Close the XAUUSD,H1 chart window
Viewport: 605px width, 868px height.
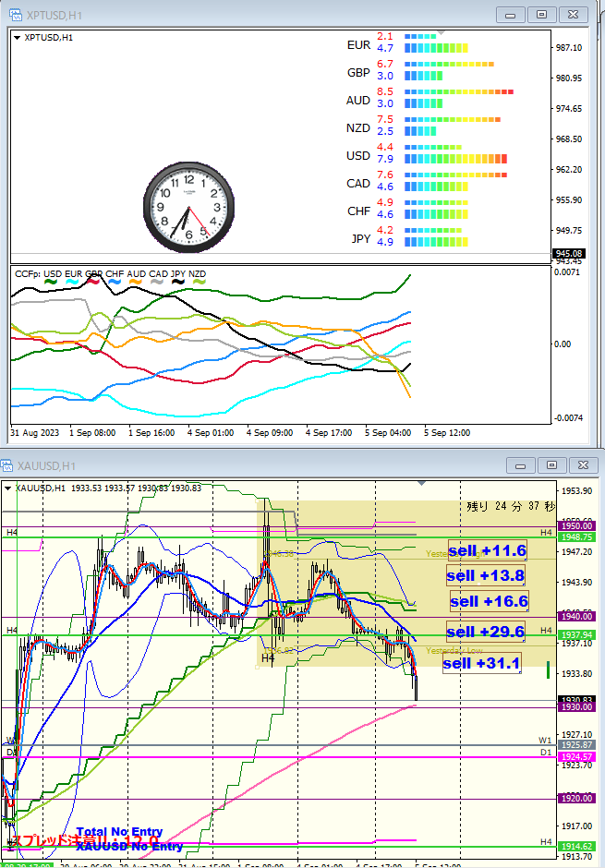pyautogui.click(x=584, y=465)
